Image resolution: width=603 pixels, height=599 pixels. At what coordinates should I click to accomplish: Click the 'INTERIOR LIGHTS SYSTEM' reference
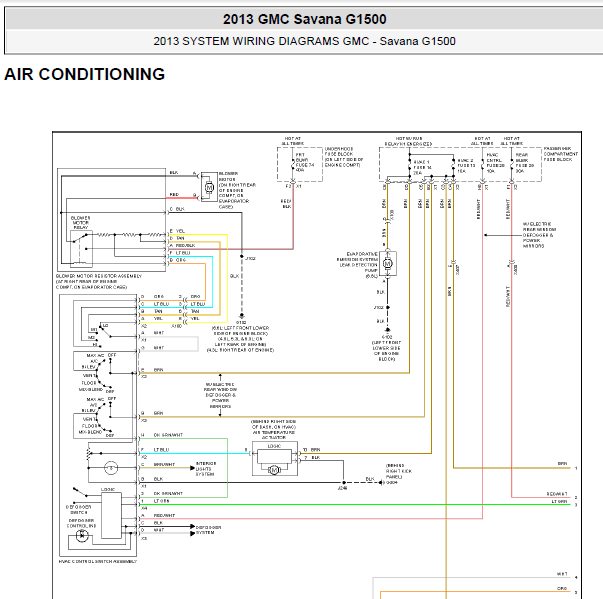[206, 469]
